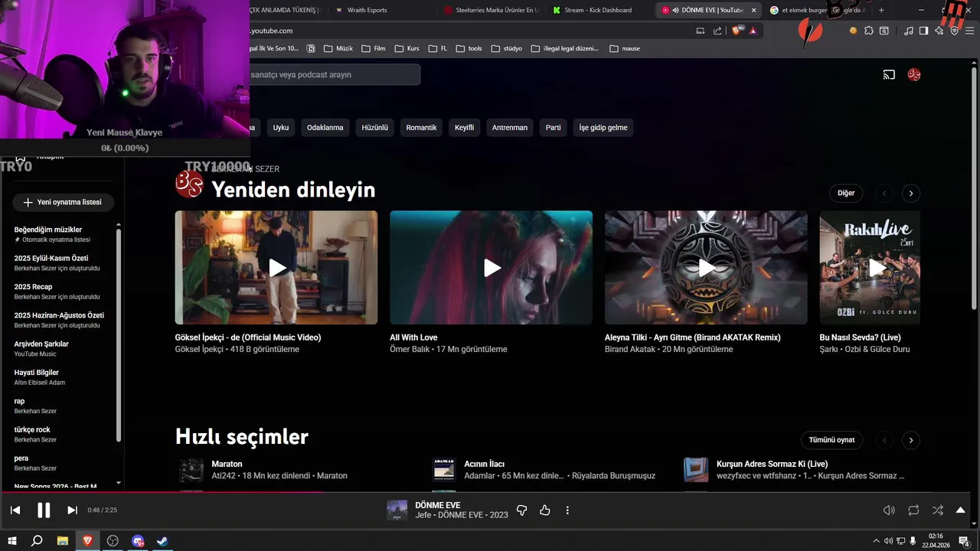Switch to the Stream - Kick Dashboard tab
980x551 pixels.
(597, 10)
